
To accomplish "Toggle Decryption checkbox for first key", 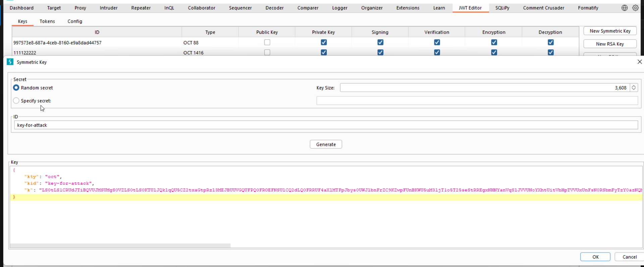I will pyautogui.click(x=550, y=42).
